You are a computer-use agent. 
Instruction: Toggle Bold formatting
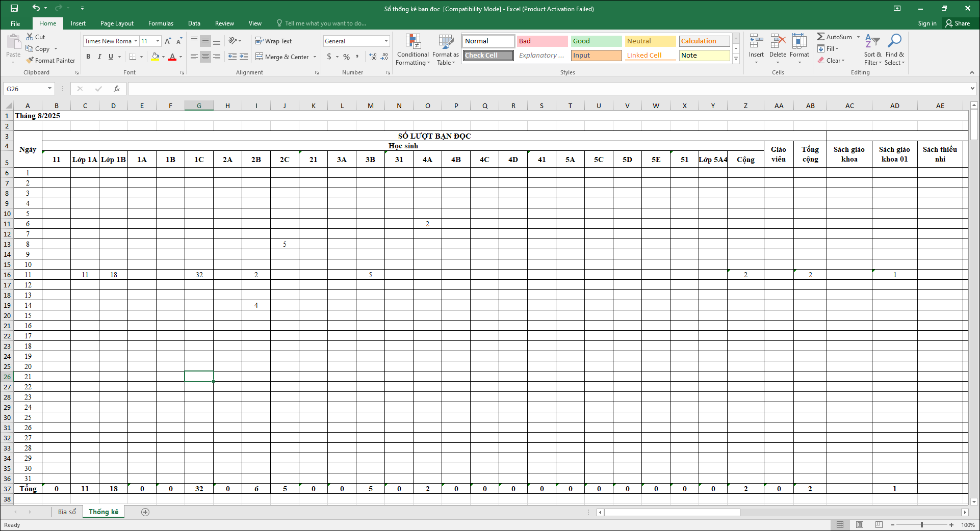click(88, 57)
